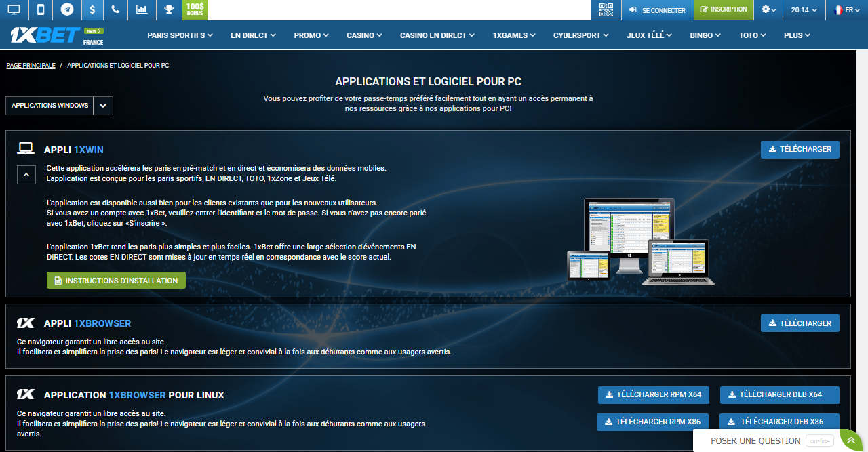Open the desktop application icon
Viewport: 868px width, 452px height.
(14, 9)
